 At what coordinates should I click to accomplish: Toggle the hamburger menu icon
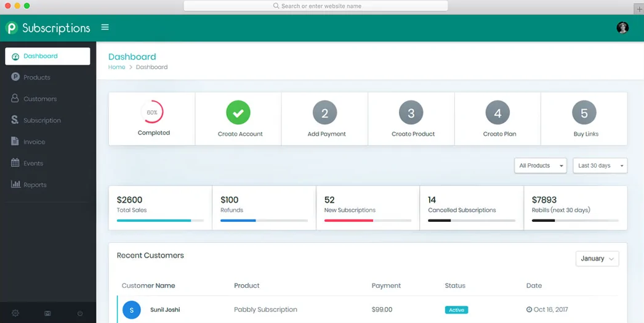pos(105,27)
